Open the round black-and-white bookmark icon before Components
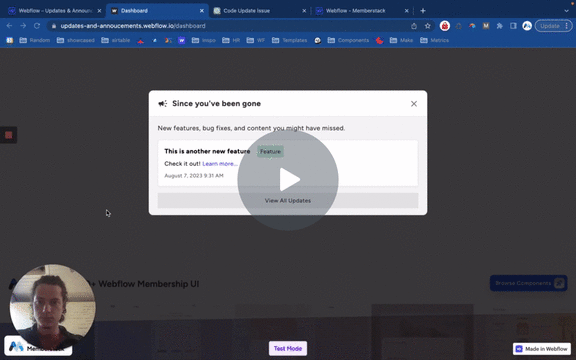The image size is (576, 360). pyautogui.click(x=318, y=40)
